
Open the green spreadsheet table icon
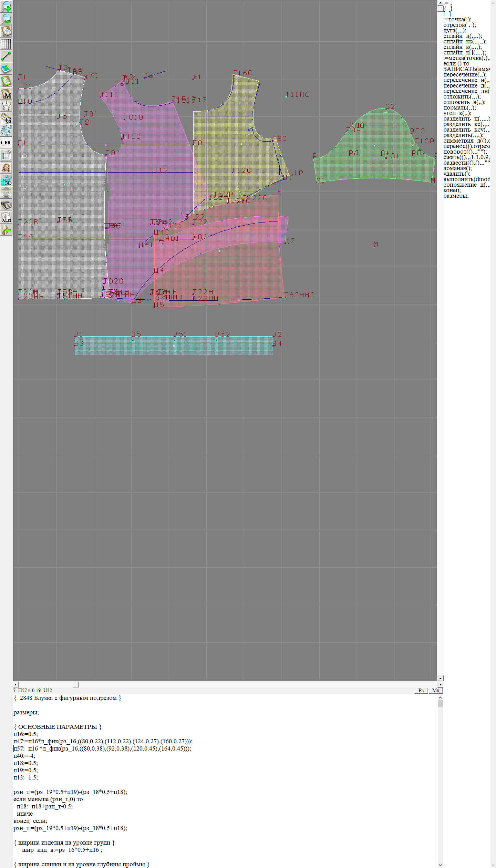6,155
